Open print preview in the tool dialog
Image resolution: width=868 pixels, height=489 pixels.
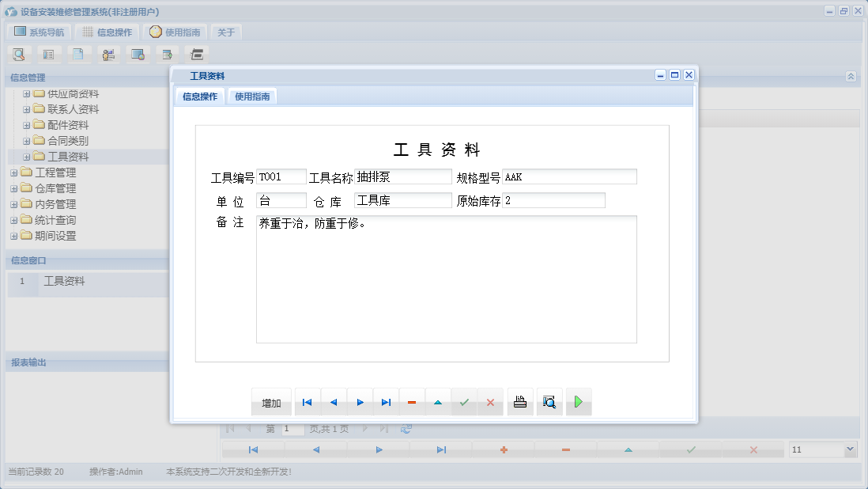[549, 402]
